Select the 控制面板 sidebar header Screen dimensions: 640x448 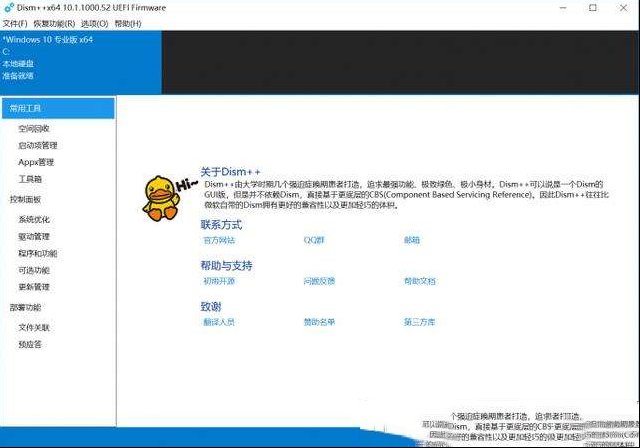click(25, 199)
